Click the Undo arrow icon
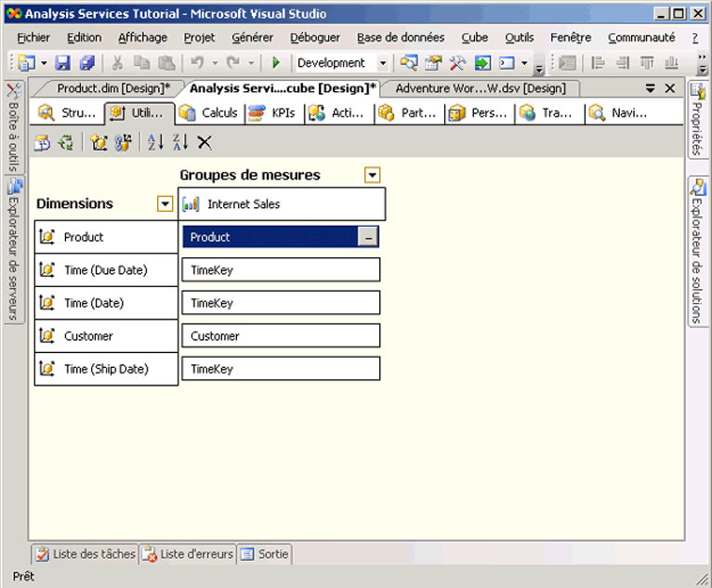 point(198,62)
